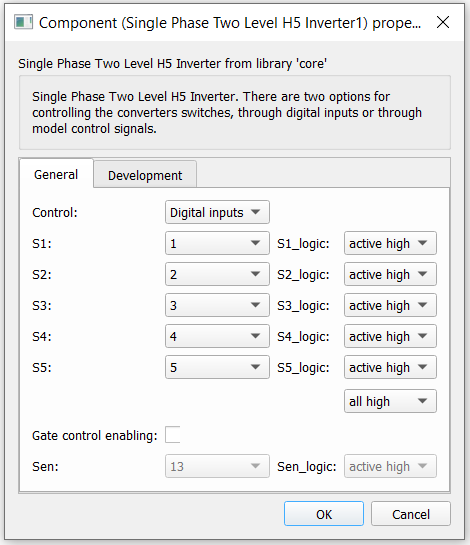The image size is (470, 545).
Task: Open the 'all high' dropdown
Action: pos(390,401)
